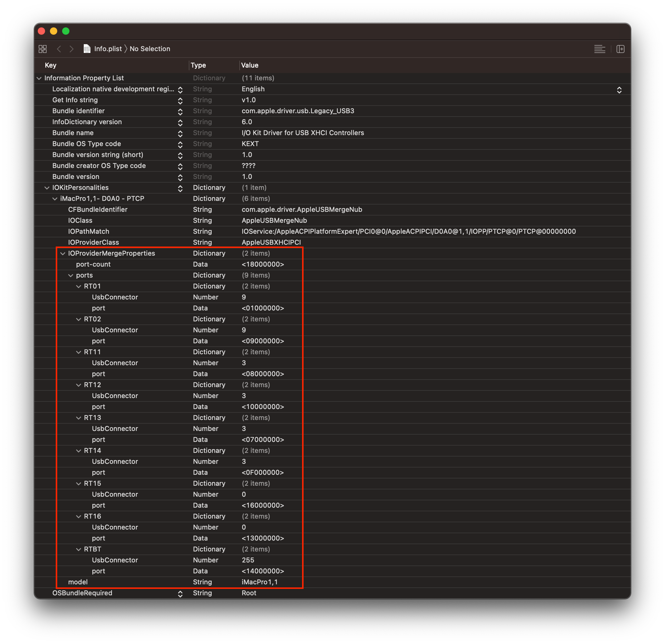Go back using the left arrow
This screenshot has height=644, width=665.
[x=59, y=49]
